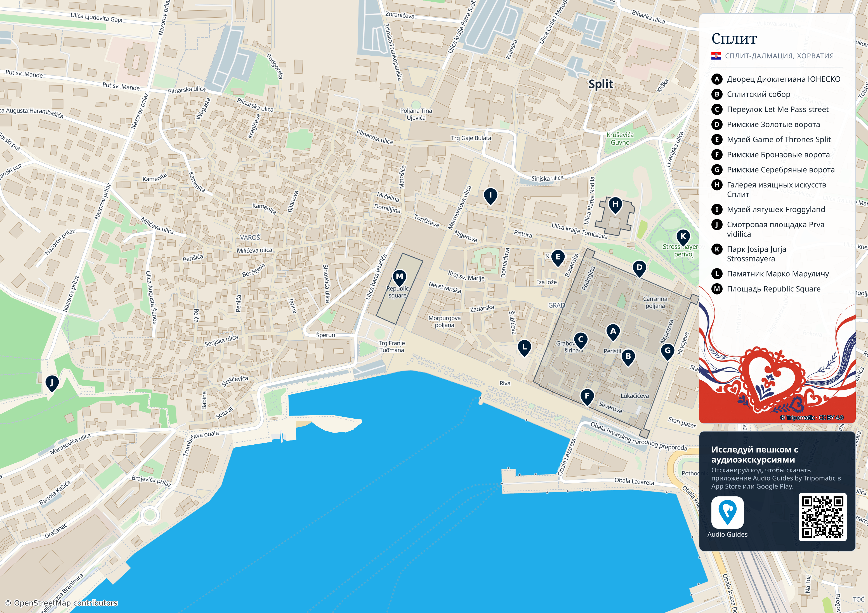The image size is (868, 613).
Task: Click the Split city label on map
Action: pyautogui.click(x=601, y=84)
